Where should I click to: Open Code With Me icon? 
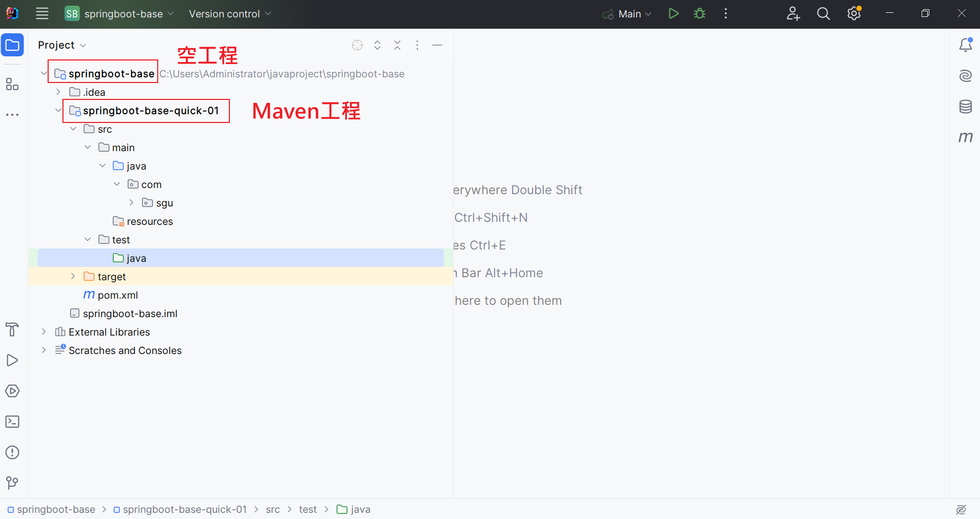(x=793, y=14)
